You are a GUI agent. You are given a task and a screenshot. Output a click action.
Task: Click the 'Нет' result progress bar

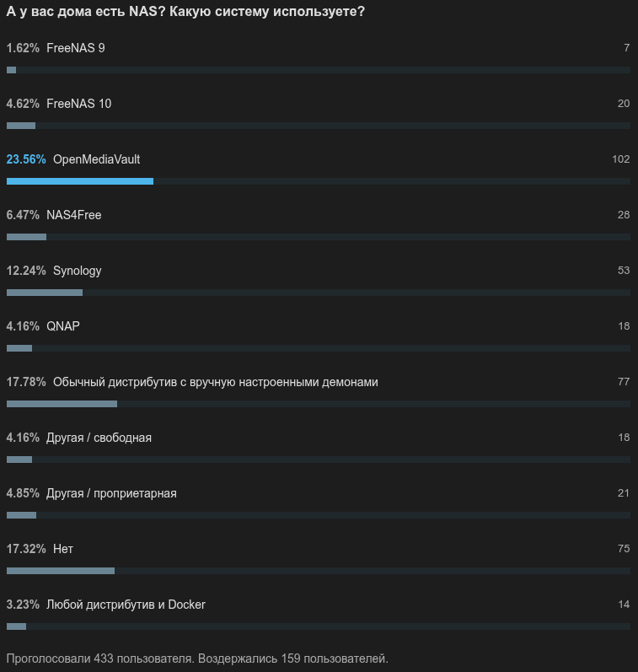(319, 571)
